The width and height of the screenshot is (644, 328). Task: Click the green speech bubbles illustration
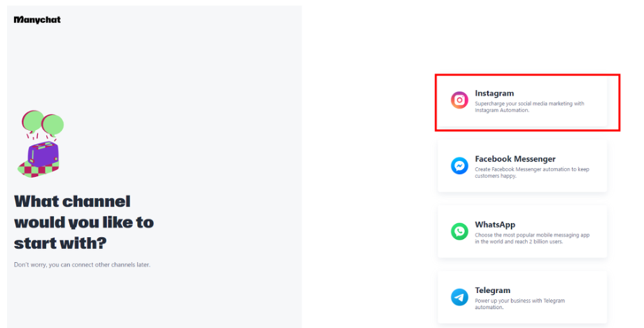point(42,122)
